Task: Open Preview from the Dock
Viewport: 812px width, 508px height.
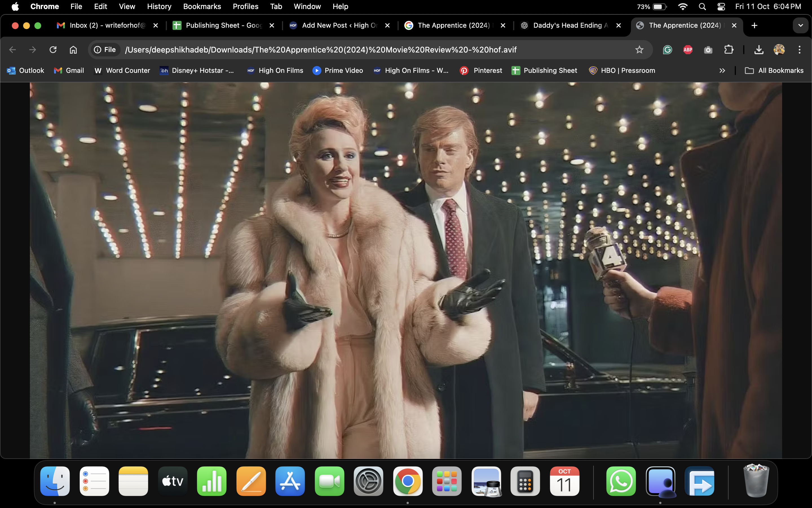Action: click(x=486, y=481)
